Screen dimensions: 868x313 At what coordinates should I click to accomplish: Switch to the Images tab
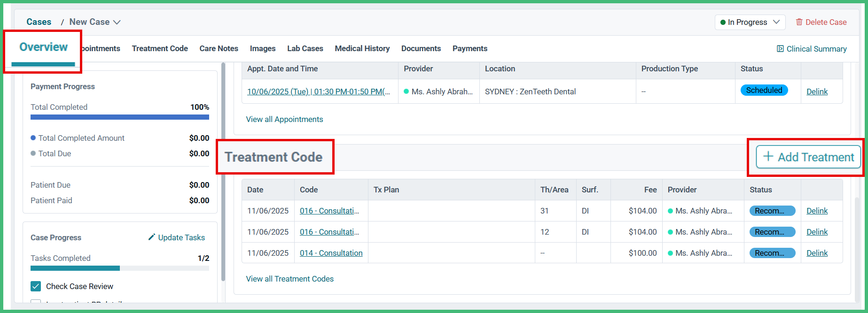pyautogui.click(x=263, y=48)
